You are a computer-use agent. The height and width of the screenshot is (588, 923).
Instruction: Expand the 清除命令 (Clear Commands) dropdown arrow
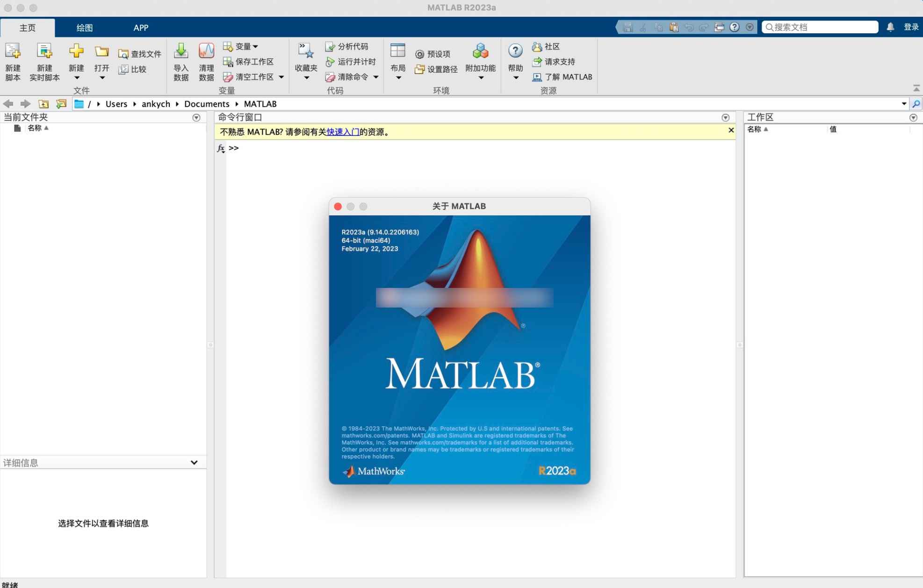pos(376,77)
